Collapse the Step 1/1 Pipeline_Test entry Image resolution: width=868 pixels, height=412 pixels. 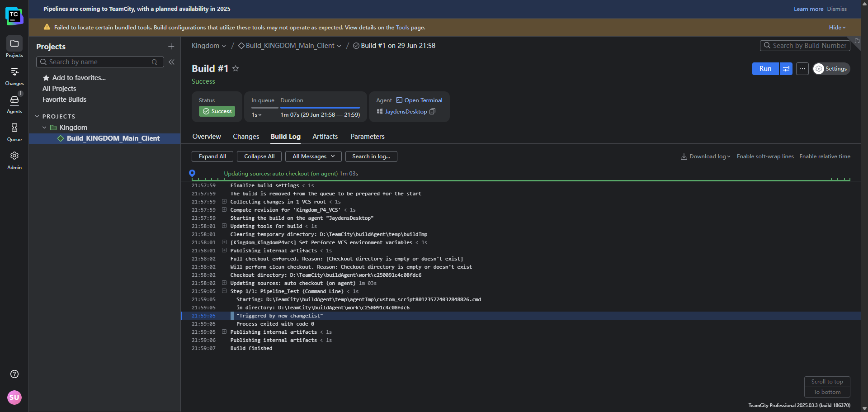(x=224, y=291)
